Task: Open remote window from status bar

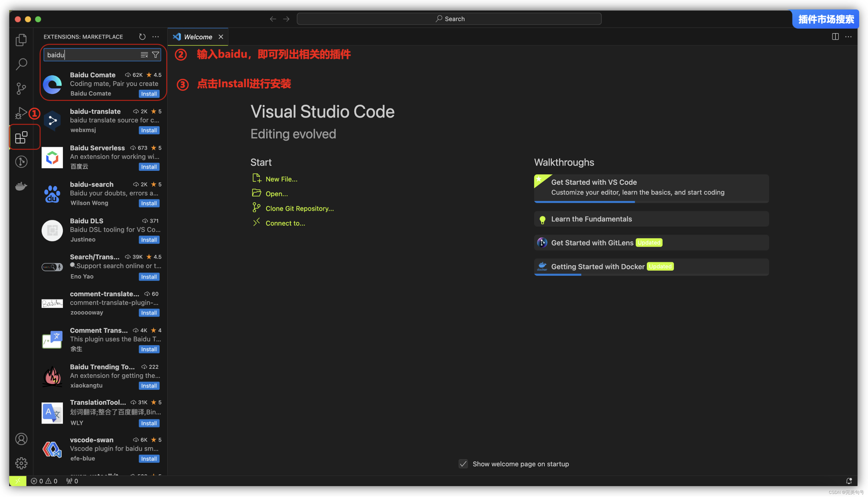Action: point(18,481)
